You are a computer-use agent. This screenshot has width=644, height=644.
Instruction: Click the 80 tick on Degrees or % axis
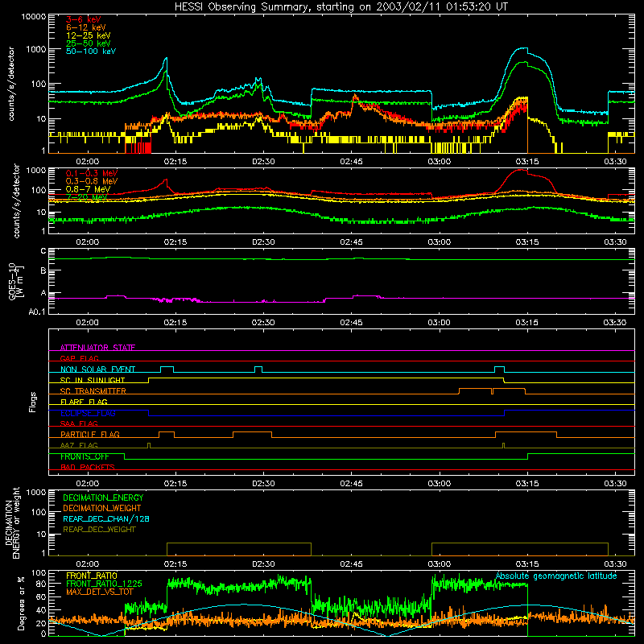42,584
